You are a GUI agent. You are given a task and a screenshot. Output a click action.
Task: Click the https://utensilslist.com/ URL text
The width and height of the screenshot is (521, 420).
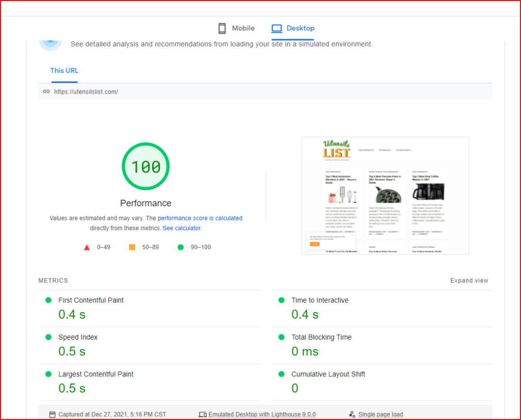click(86, 92)
